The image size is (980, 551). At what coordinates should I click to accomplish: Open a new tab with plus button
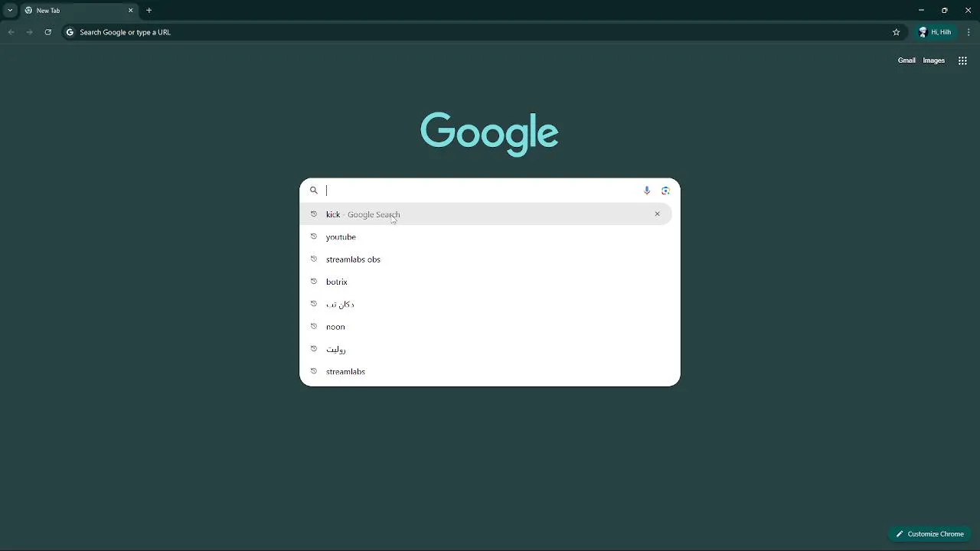point(149,11)
